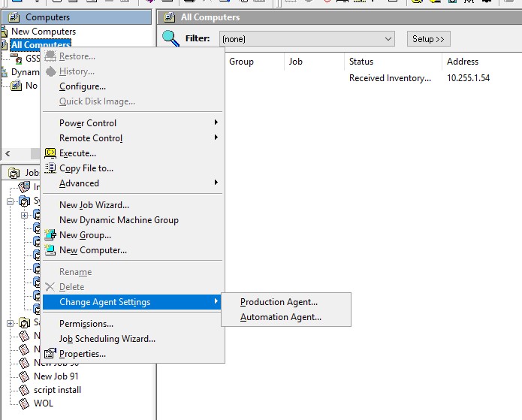The image size is (522, 420).
Task: Click the Execute command icon in context menu
Action: pos(50,153)
